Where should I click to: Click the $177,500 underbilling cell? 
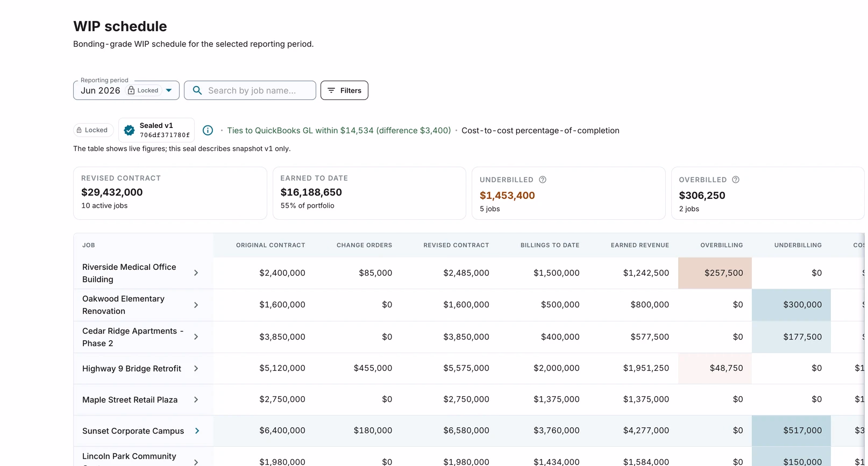[x=791, y=337]
